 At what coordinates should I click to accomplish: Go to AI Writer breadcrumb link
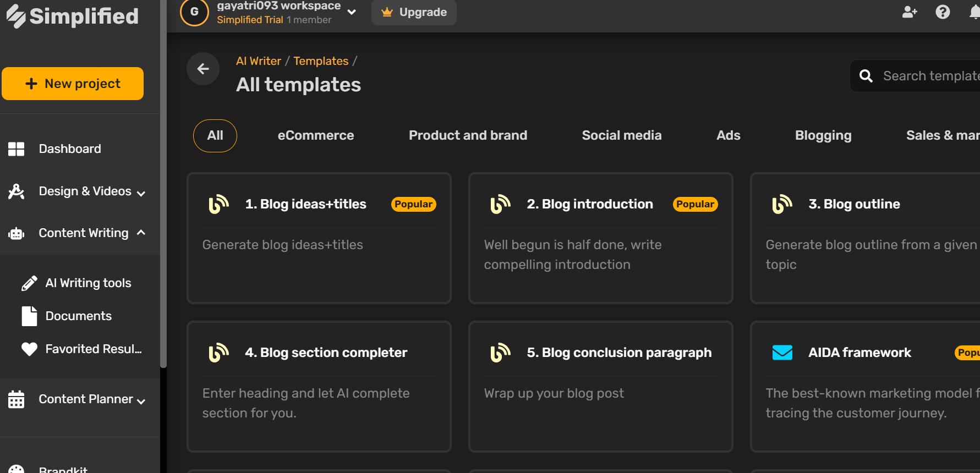(x=258, y=61)
